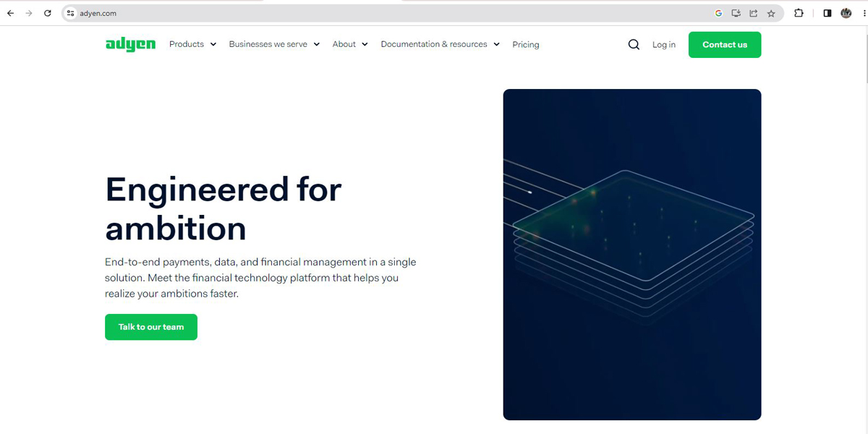Go to the Pricing page
This screenshot has height=434, width=868.
(x=526, y=45)
